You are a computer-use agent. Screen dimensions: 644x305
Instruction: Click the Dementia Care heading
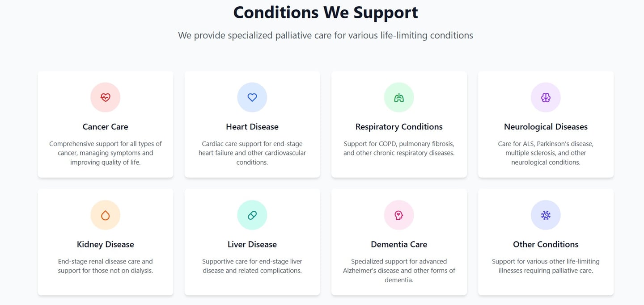pyautogui.click(x=399, y=244)
